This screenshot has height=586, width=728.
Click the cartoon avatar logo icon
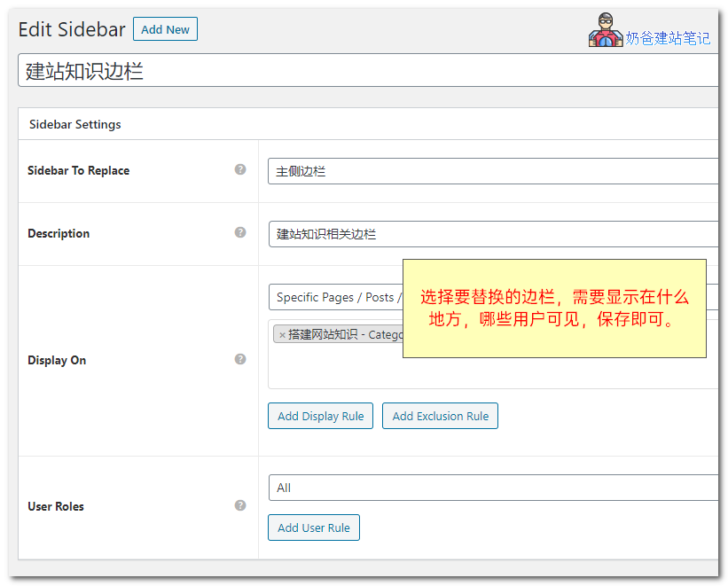[606, 32]
